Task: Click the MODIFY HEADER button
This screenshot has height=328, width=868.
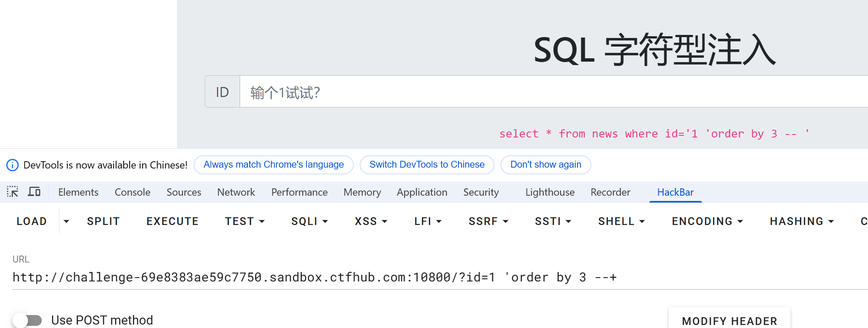Action: tap(729, 321)
